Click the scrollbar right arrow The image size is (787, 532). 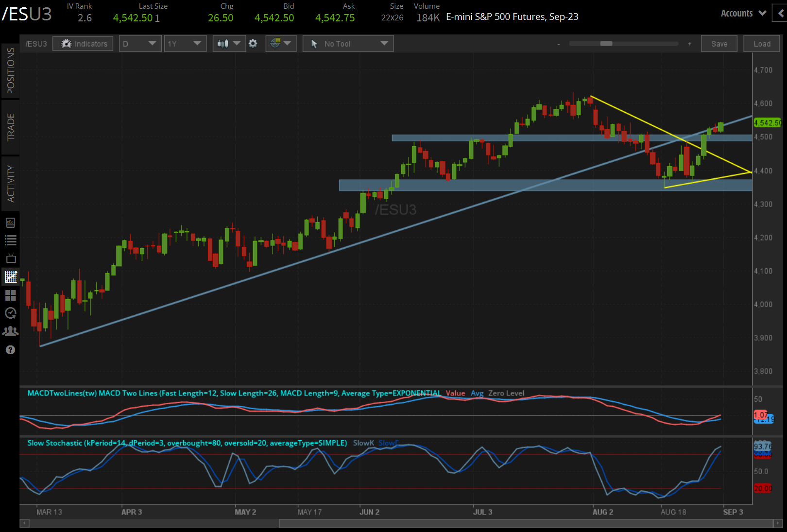click(778, 523)
